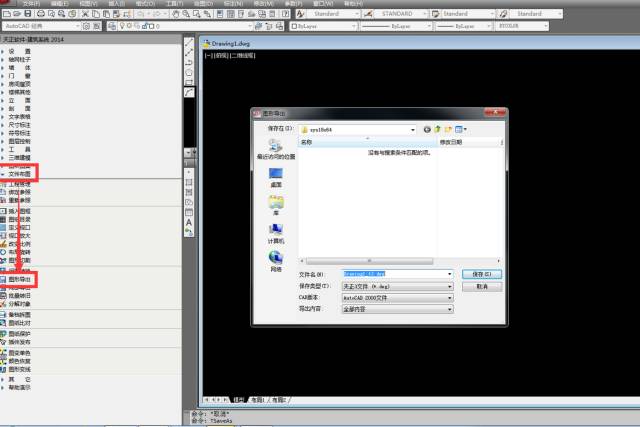This screenshot has height=427, width=640.
Task: Go up one folder level in dialog
Action: pos(437,129)
